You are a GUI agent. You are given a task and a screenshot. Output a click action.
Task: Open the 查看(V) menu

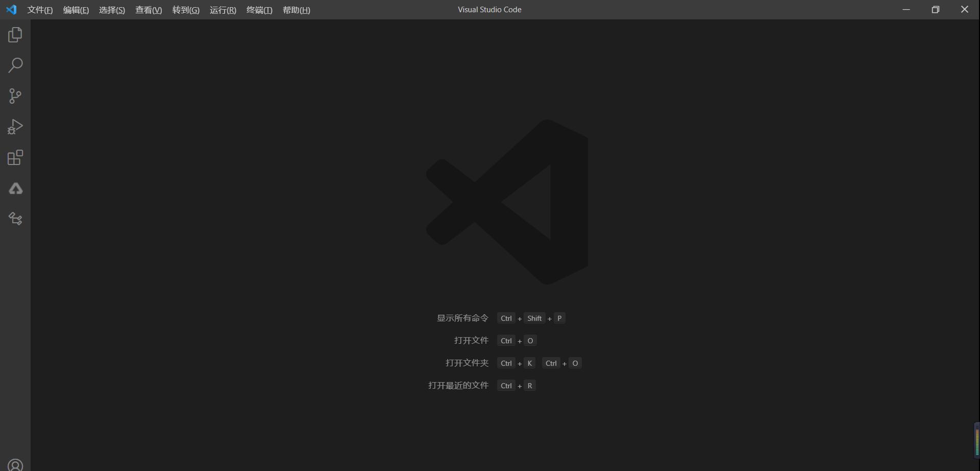pyautogui.click(x=149, y=10)
